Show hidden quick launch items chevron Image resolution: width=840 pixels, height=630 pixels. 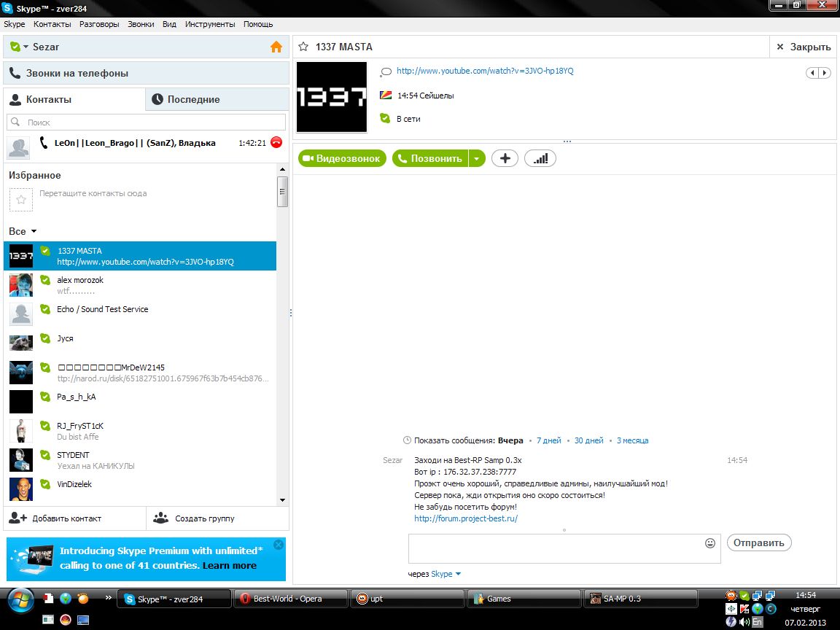(109, 597)
